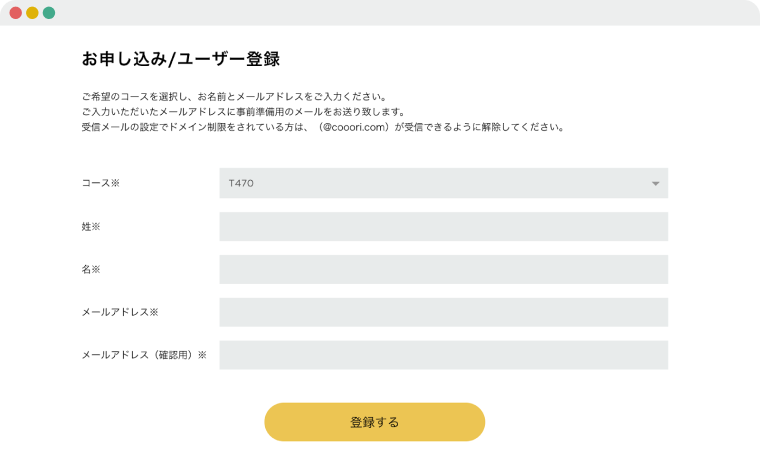Viewport: 760px width, 460px height.
Task: Click the yellow minimize window button
Action: (x=32, y=13)
